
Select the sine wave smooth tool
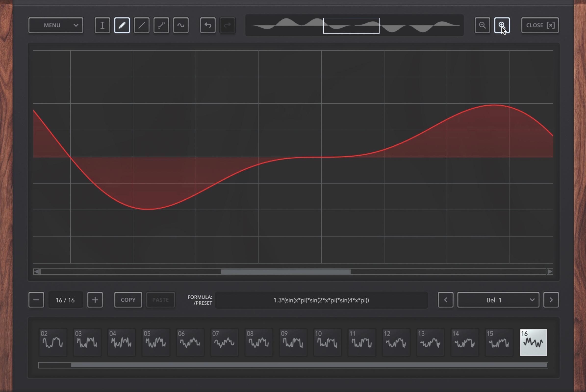(x=181, y=25)
